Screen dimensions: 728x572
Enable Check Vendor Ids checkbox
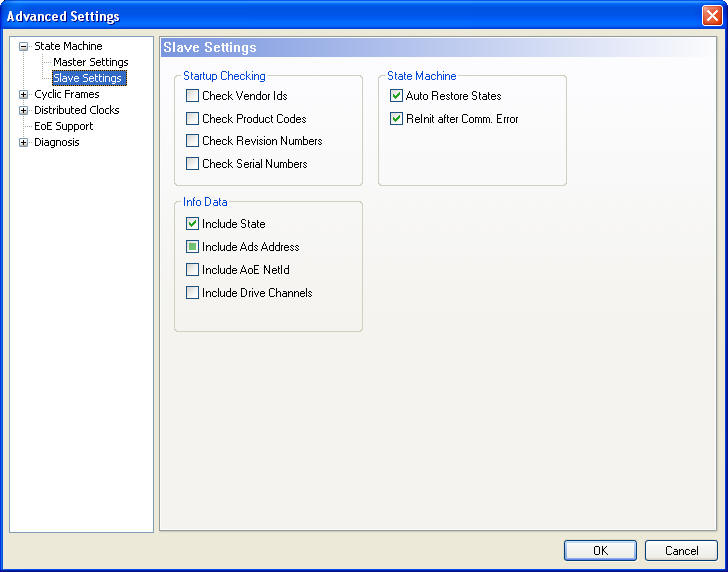(x=193, y=96)
